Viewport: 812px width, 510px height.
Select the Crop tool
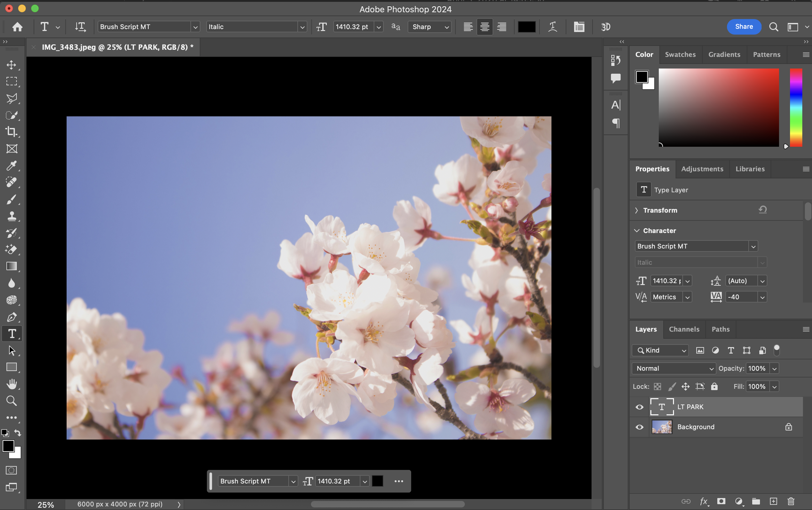click(x=12, y=132)
